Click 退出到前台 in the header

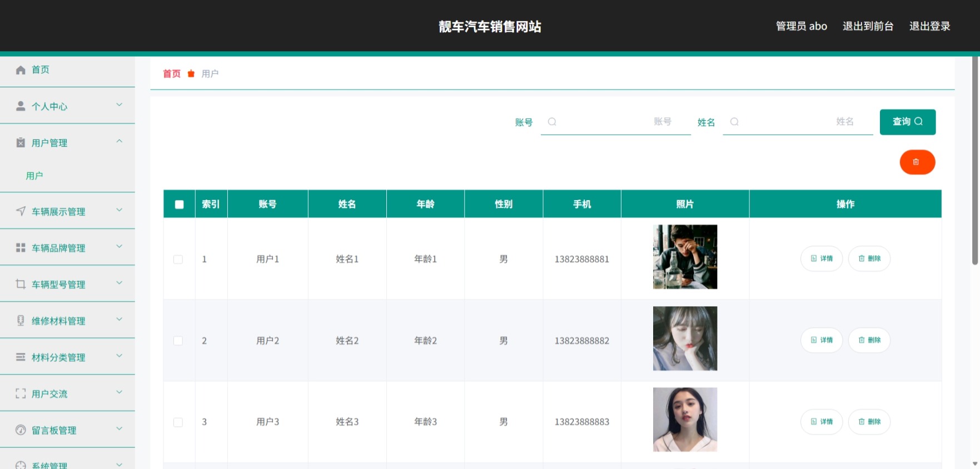coord(868,26)
